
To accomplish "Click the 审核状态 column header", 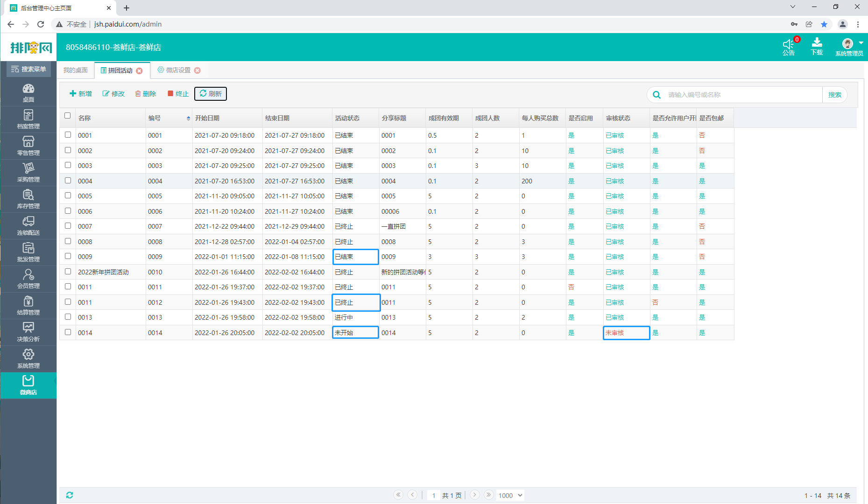I will click(627, 118).
